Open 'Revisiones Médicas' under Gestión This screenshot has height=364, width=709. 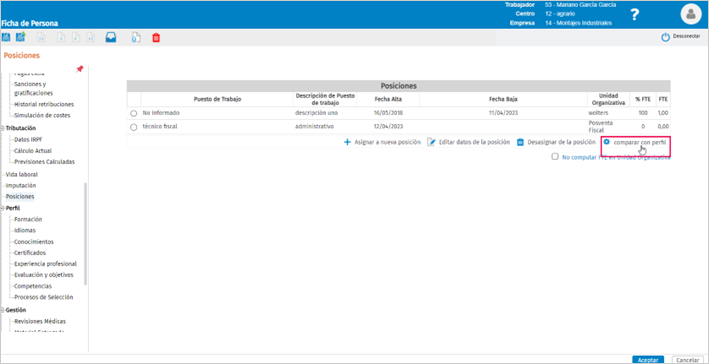(x=40, y=321)
